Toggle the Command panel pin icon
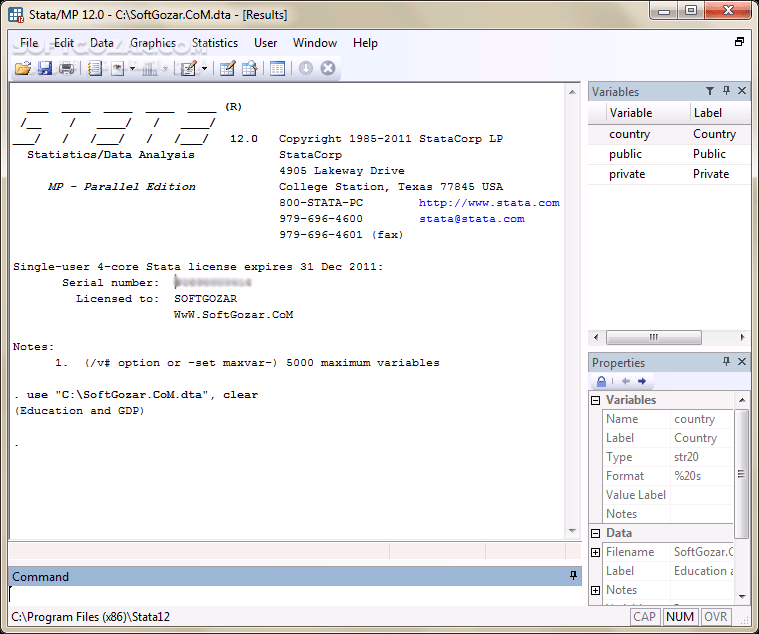Viewport: 759px width, 634px height. pyautogui.click(x=573, y=575)
